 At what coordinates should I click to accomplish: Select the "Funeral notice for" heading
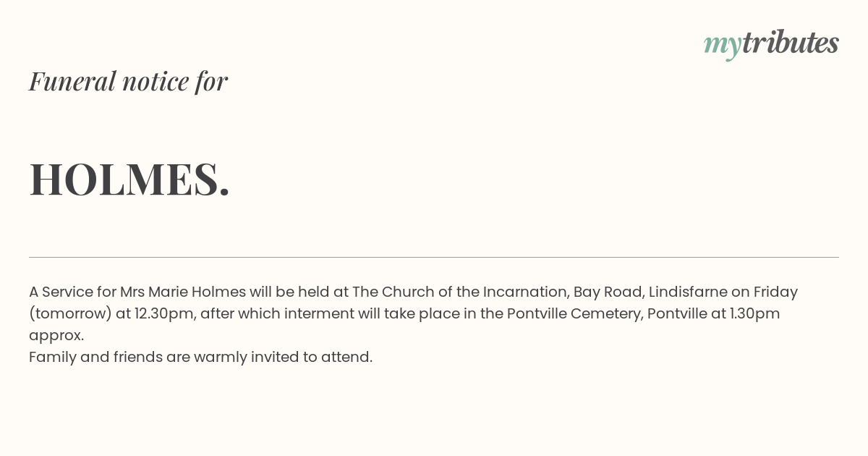(x=128, y=81)
